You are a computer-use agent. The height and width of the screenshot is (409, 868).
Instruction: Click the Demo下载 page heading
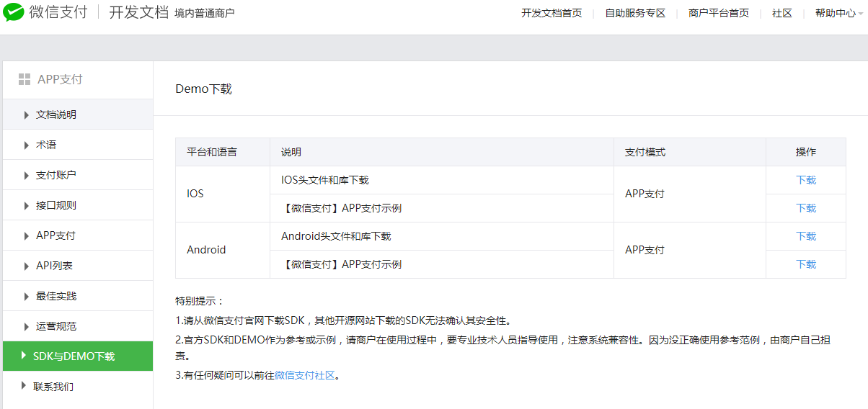coord(204,89)
